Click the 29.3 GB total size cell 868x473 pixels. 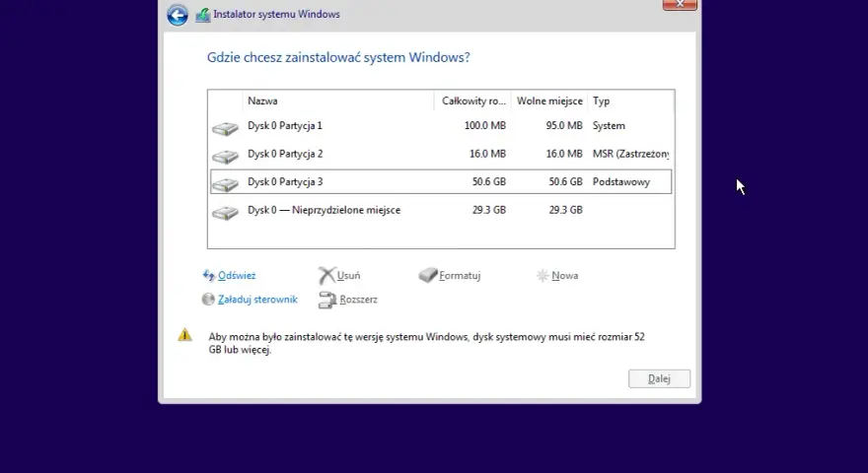click(489, 210)
